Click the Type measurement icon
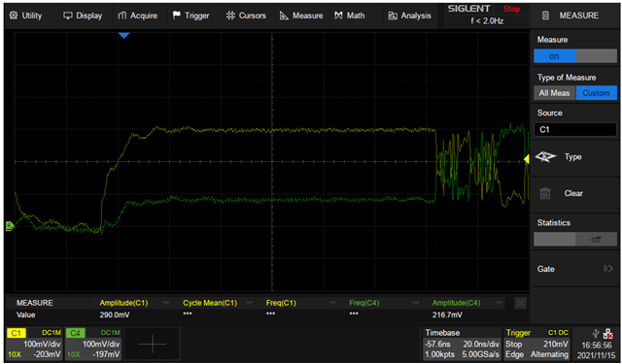Screen dimensions: 622x364 [x=546, y=157]
